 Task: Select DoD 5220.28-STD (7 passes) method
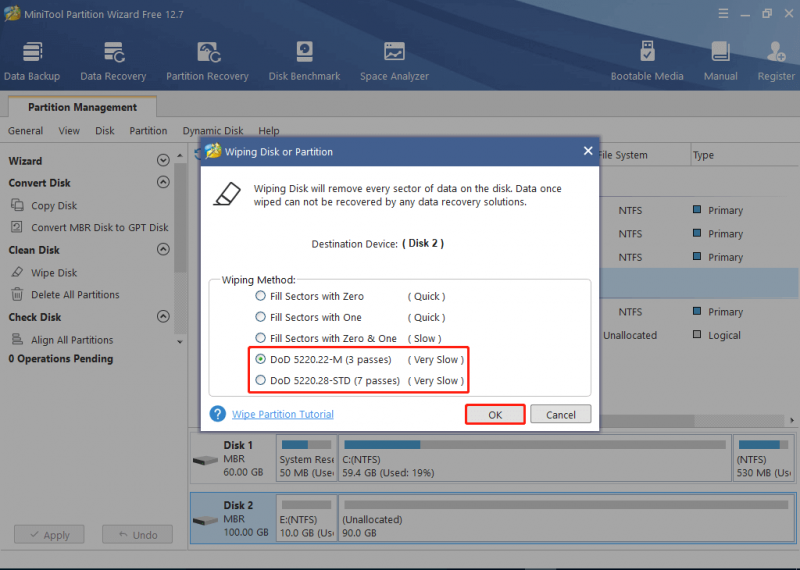point(260,380)
